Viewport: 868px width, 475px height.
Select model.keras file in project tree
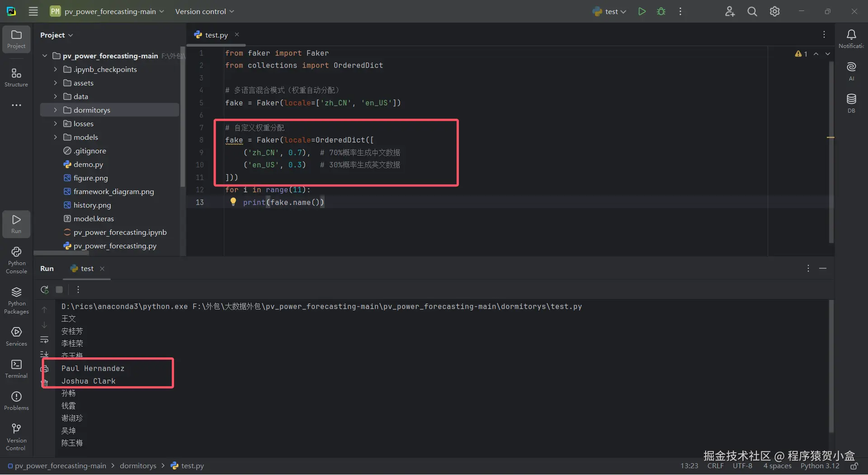coord(94,218)
